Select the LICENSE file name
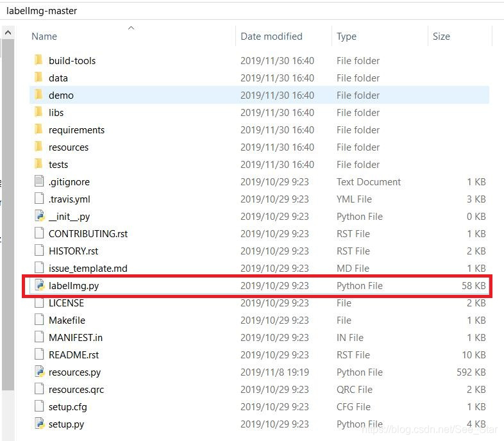 click(66, 303)
